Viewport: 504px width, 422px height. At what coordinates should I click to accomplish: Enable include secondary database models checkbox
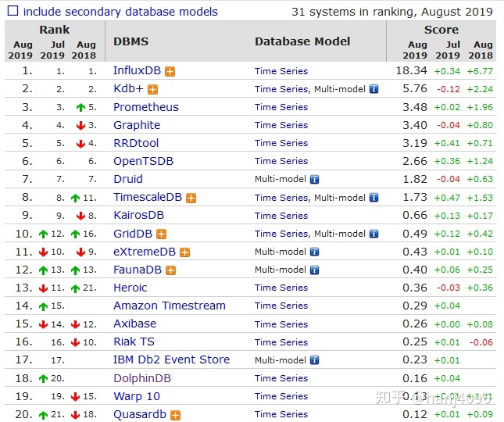pos(13,11)
